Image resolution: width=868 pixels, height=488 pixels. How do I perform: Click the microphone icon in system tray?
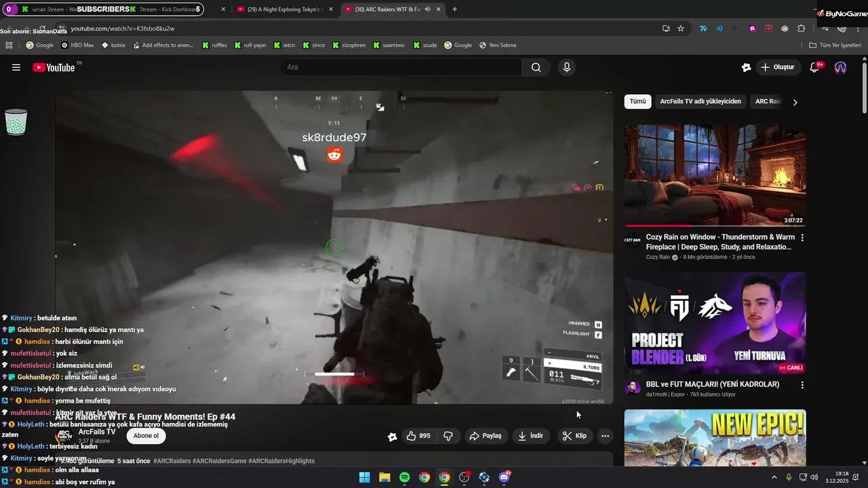tap(789, 477)
